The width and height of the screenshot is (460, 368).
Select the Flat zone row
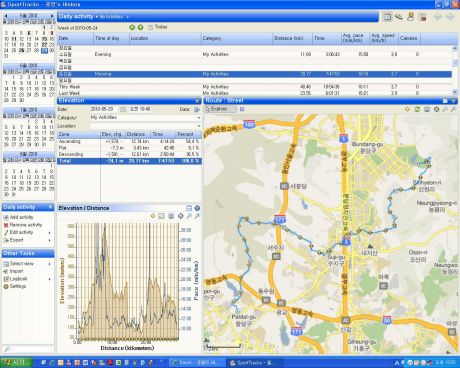(x=129, y=148)
